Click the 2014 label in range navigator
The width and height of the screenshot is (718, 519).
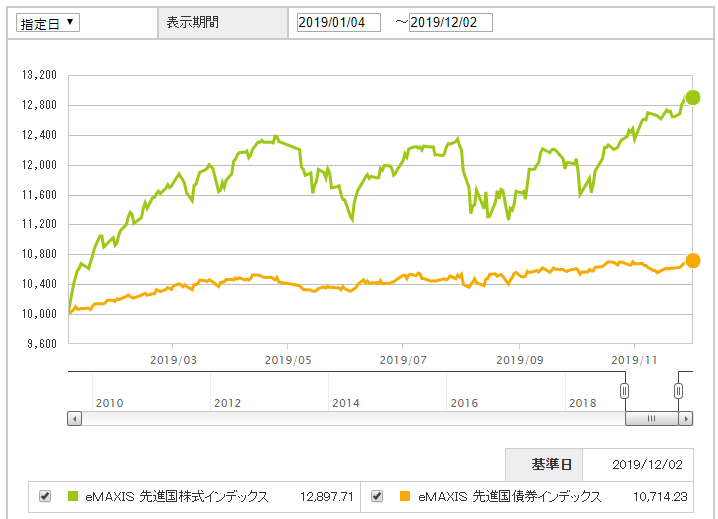click(x=346, y=403)
